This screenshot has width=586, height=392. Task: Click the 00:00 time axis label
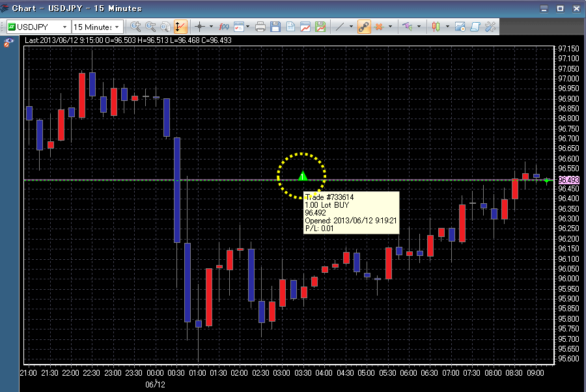tap(155, 373)
